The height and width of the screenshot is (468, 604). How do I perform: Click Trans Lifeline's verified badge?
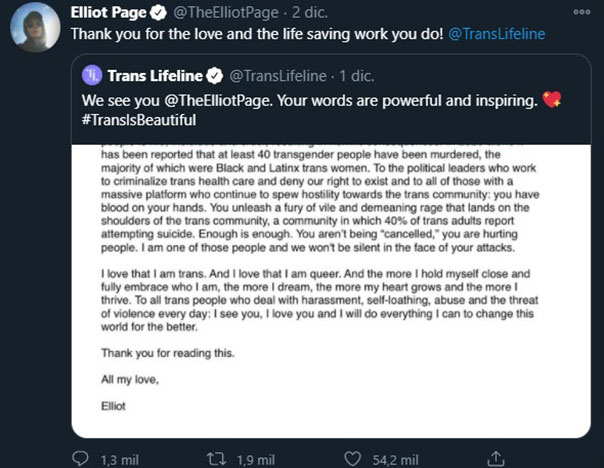[214, 75]
